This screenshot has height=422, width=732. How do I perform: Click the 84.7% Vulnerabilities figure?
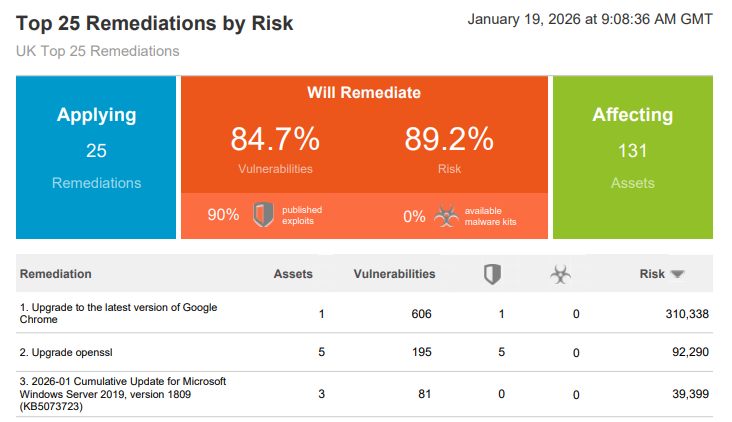(x=274, y=139)
